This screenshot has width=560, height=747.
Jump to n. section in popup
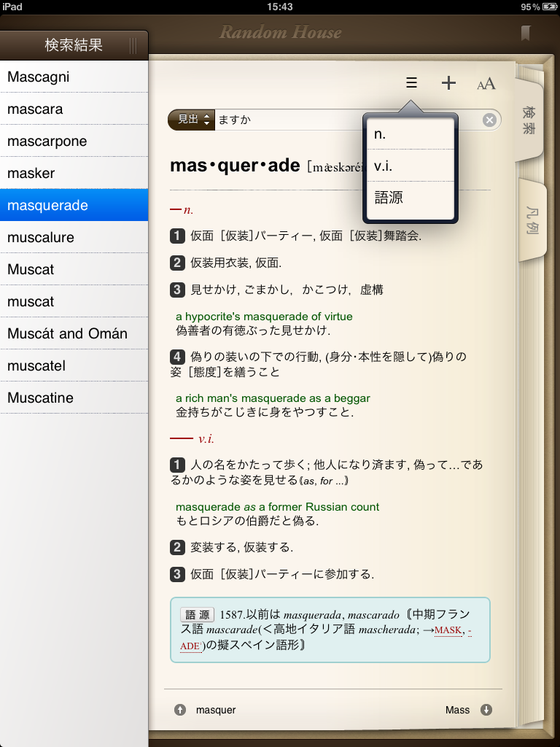[410, 134]
